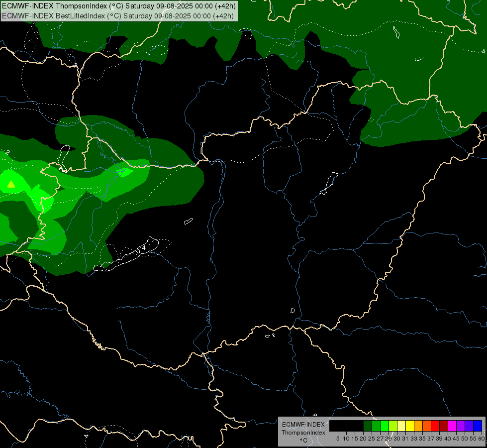Click the legend tick label '27'
487x448 pixels.
pyautogui.click(x=380, y=439)
